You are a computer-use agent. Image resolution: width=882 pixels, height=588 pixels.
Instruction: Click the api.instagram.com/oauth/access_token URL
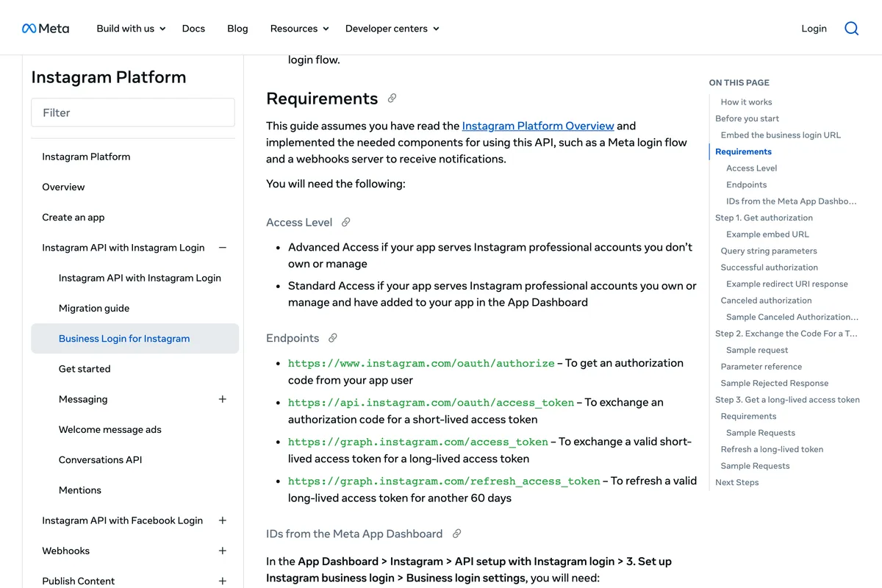click(x=431, y=403)
